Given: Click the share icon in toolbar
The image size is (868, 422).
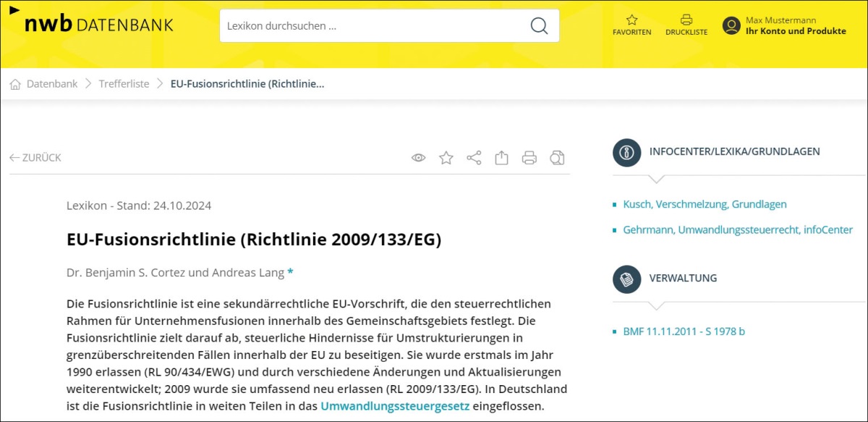Looking at the screenshot, I should (474, 158).
